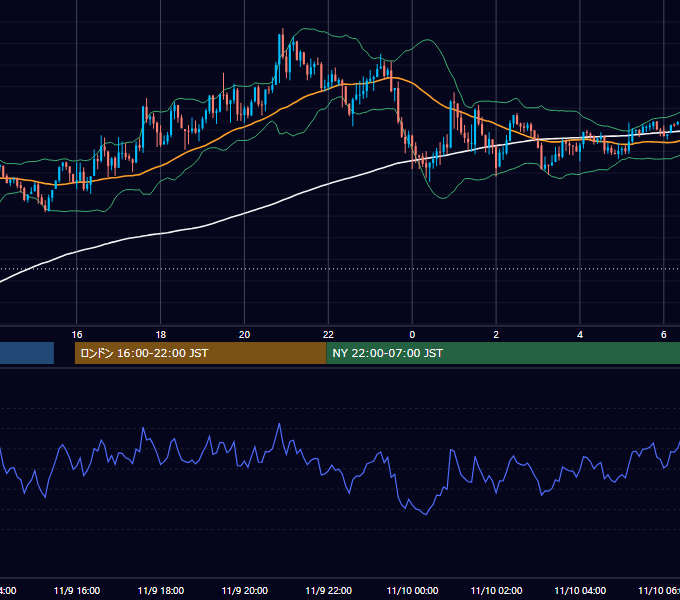The width and height of the screenshot is (680, 600).
Task: Click the '11/10 04:00' date label
Action: click(580, 590)
